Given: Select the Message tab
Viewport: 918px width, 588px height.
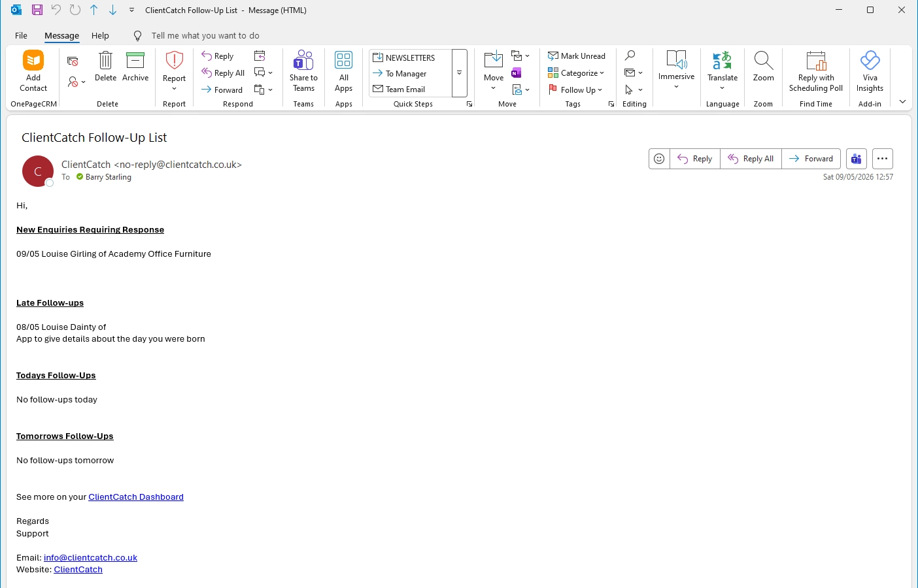Looking at the screenshot, I should (61, 36).
